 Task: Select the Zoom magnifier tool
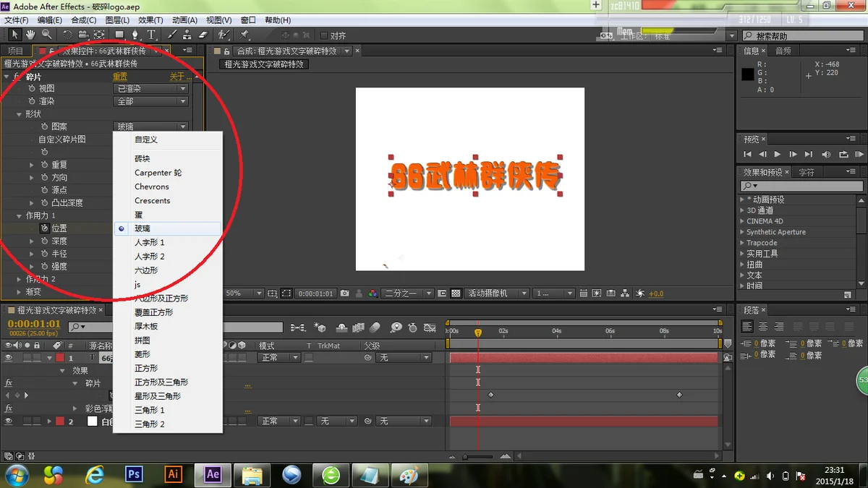click(46, 35)
